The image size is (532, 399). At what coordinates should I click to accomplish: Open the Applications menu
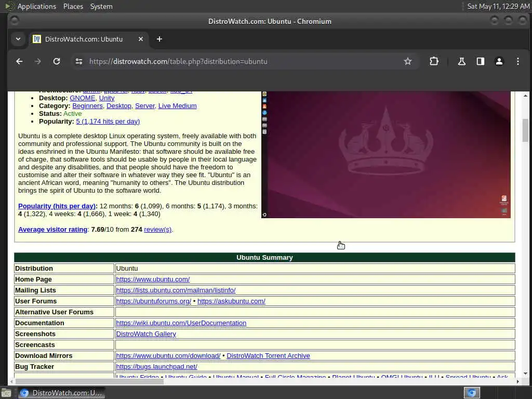pos(37,6)
